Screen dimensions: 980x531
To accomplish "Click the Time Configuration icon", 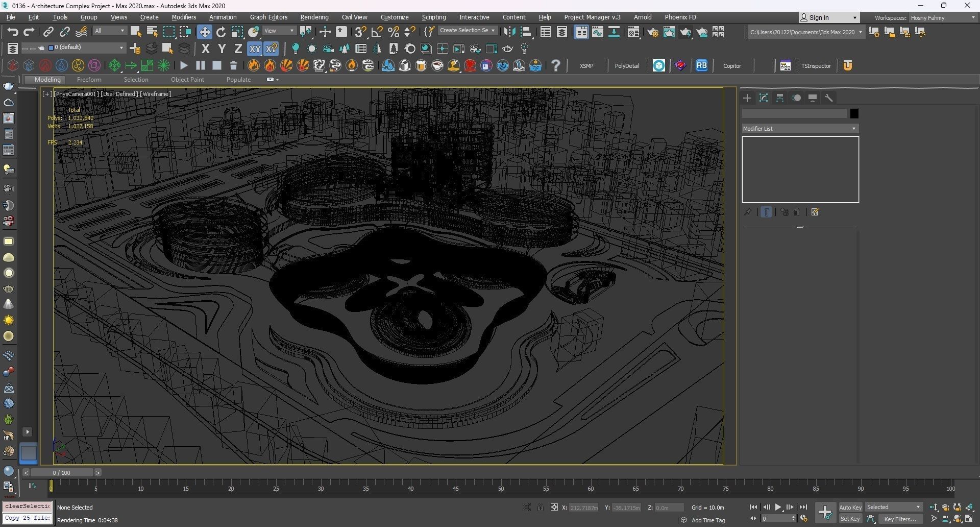I will [803, 519].
